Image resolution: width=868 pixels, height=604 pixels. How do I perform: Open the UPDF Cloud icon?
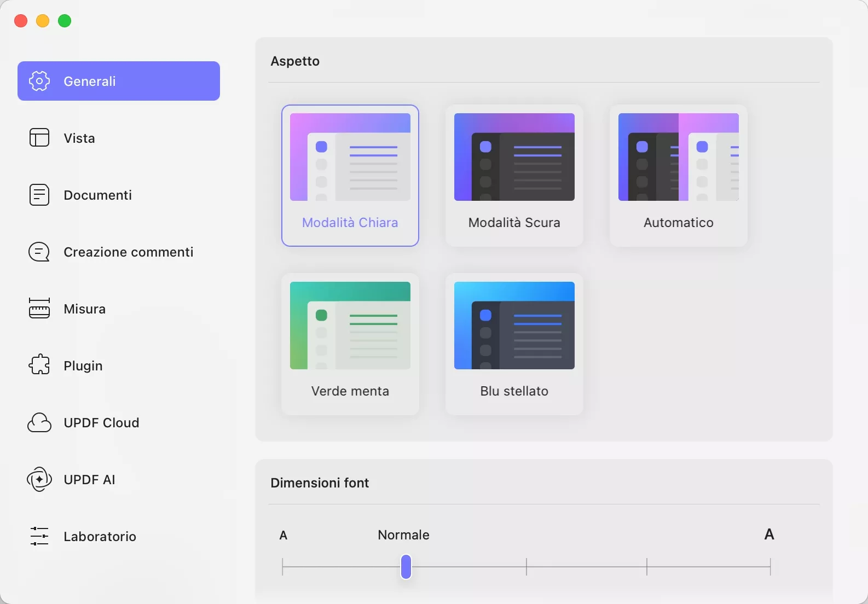click(39, 422)
